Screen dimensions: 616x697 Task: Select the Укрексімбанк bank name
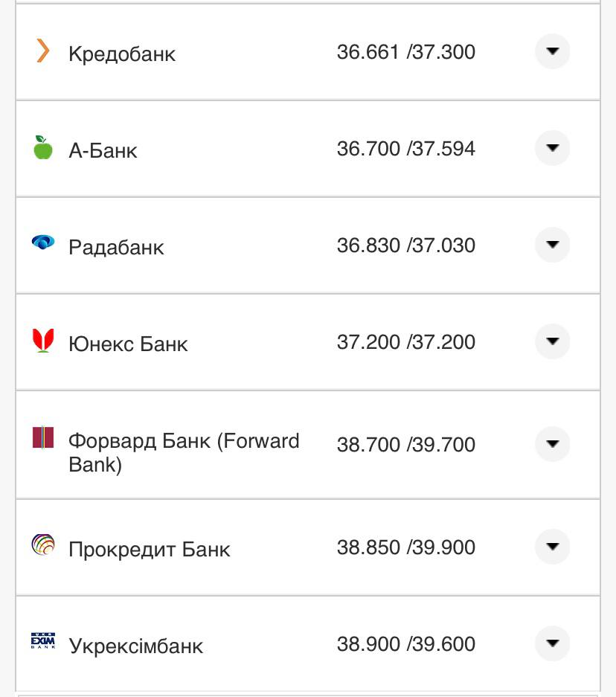click(x=135, y=646)
